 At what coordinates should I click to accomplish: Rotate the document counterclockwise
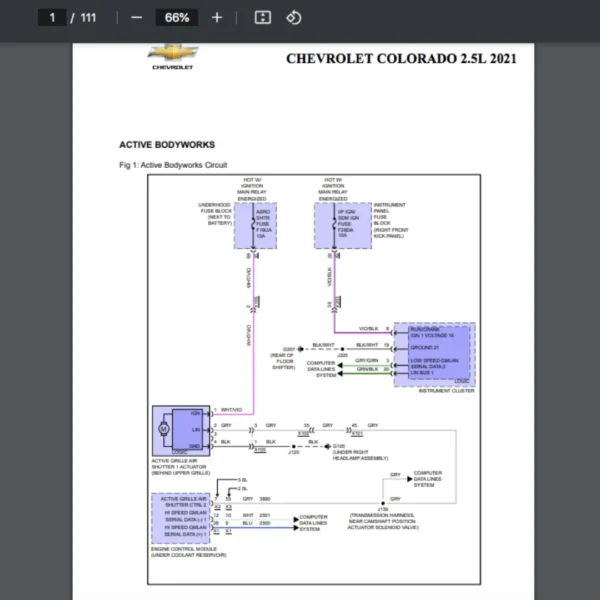click(294, 18)
